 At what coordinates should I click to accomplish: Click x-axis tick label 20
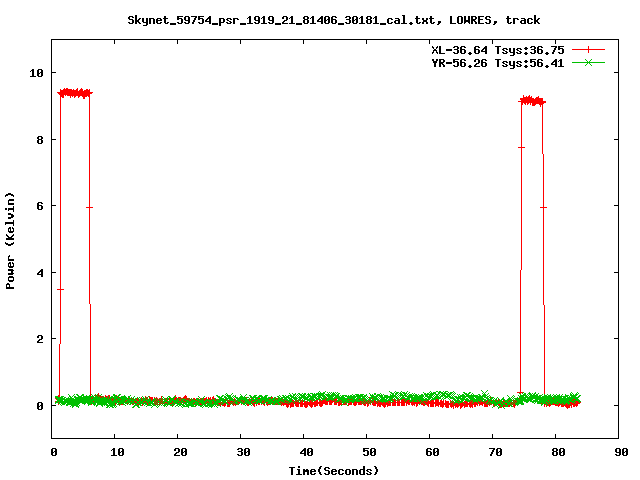pyautogui.click(x=180, y=452)
